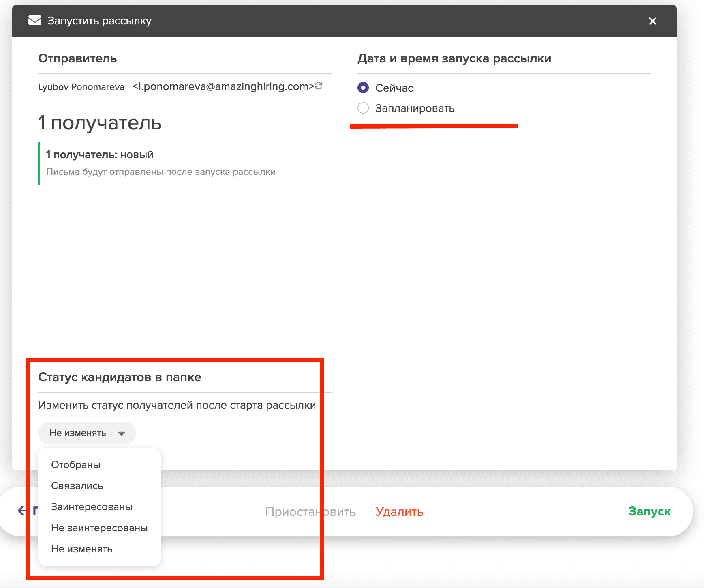Set status to Не заинтересованы
Viewport: 704px width, 588px height.
pyautogui.click(x=99, y=528)
